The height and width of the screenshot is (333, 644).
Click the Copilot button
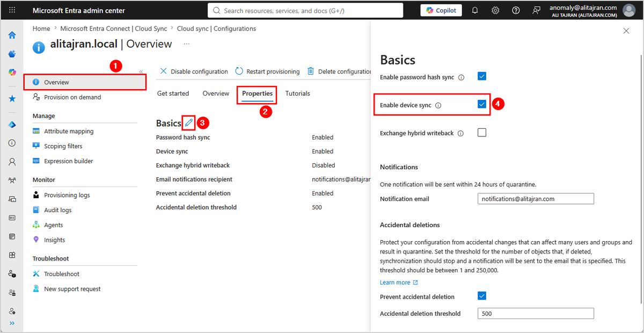point(441,10)
